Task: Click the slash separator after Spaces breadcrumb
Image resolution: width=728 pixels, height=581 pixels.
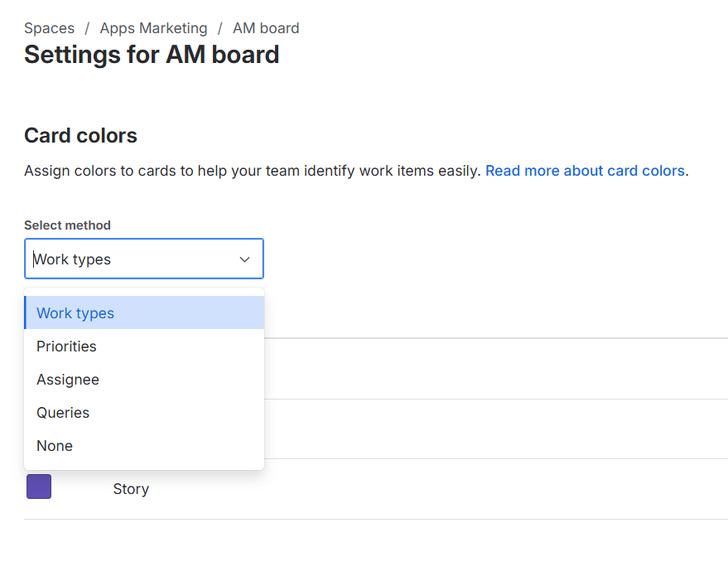Action: pos(87,28)
